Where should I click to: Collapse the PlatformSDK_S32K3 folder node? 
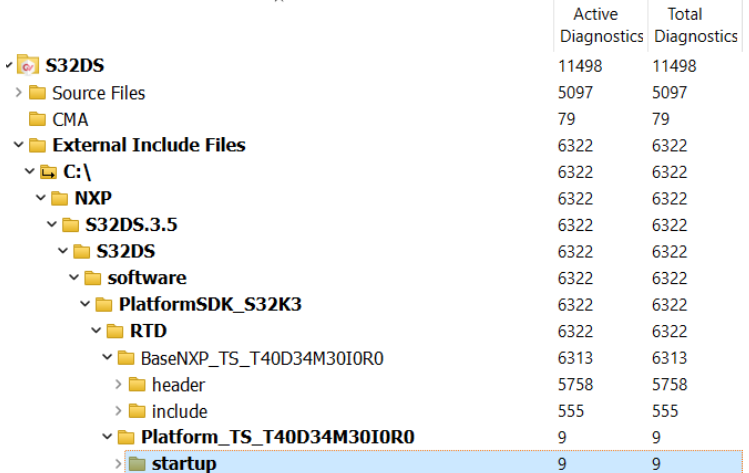[85, 304]
